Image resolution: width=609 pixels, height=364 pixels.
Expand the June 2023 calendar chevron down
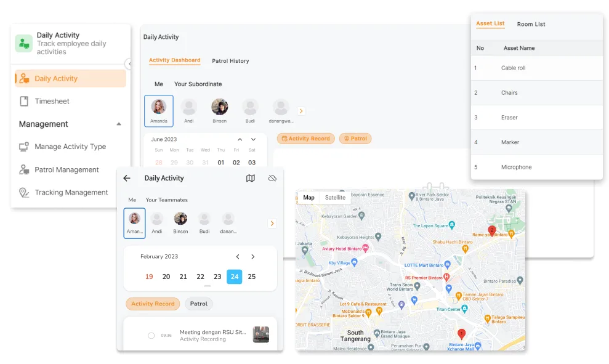(240, 139)
